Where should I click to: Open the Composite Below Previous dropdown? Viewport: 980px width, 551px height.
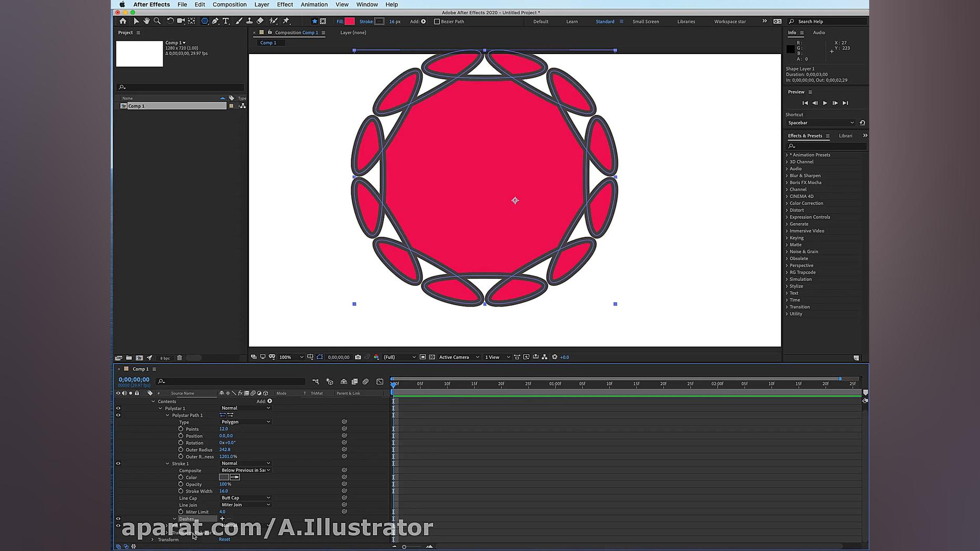tap(245, 470)
